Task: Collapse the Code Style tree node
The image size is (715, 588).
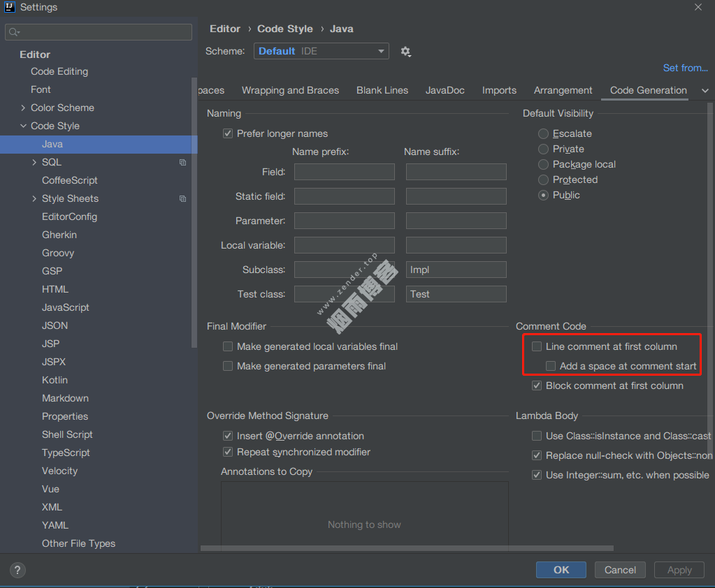Action: click(x=24, y=126)
